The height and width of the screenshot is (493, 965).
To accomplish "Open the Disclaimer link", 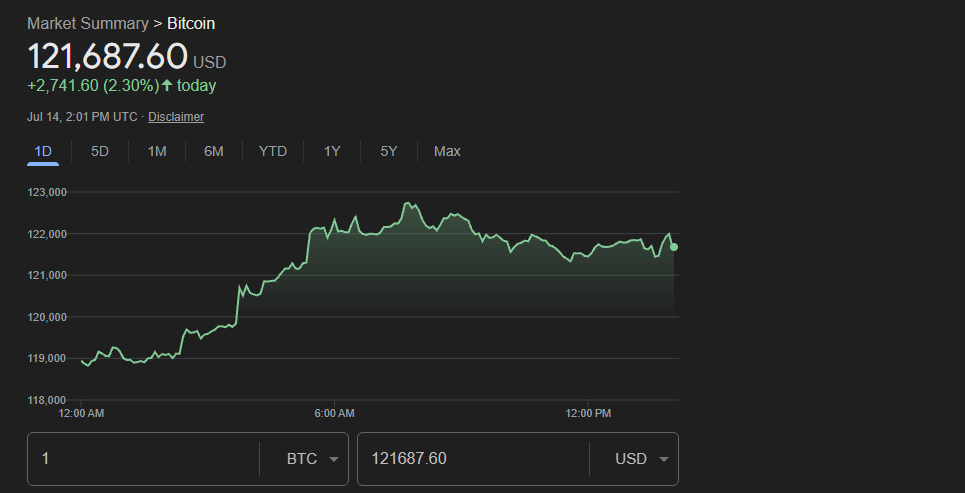I will [176, 117].
